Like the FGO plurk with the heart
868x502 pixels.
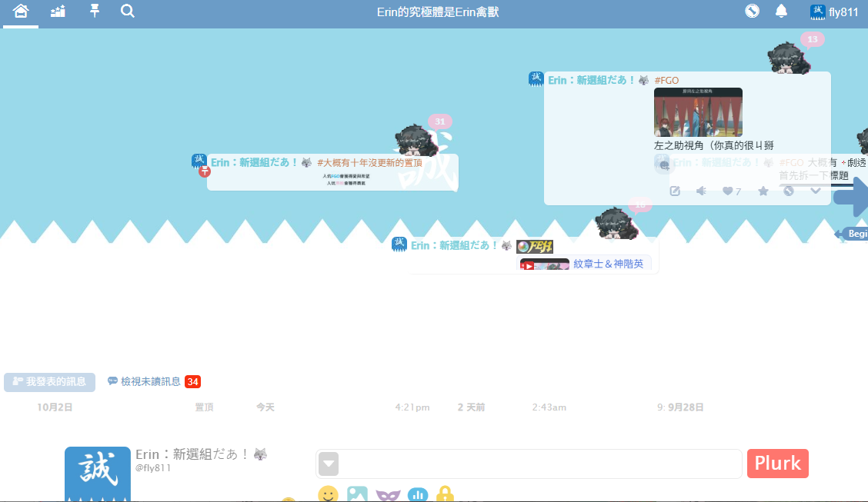727,191
